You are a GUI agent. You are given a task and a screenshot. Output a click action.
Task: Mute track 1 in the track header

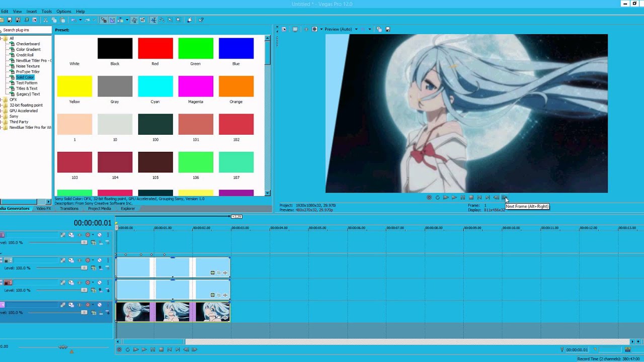click(100, 235)
